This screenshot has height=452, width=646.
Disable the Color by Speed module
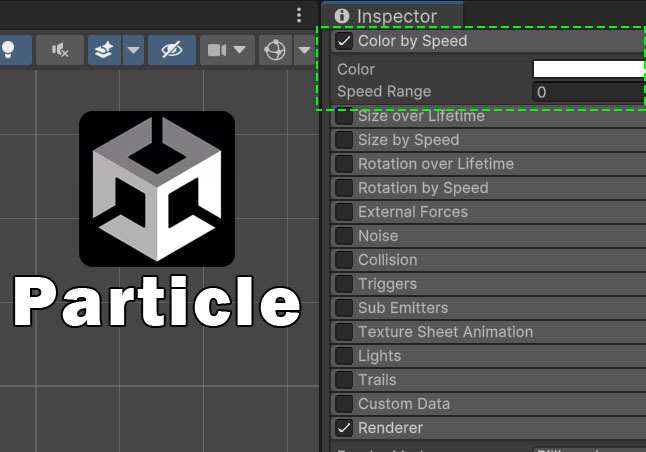coord(344,41)
